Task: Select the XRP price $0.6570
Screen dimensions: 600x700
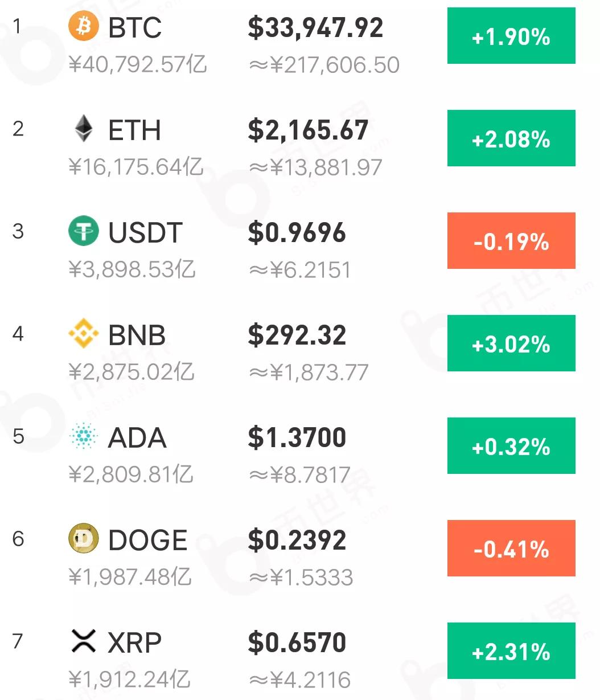Action: coord(297,643)
